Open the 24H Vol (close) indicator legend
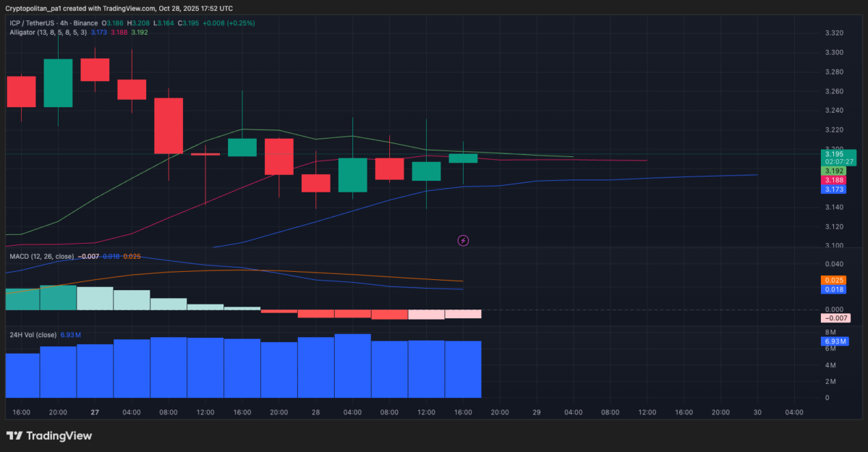This screenshot has height=452, width=868. point(31,335)
